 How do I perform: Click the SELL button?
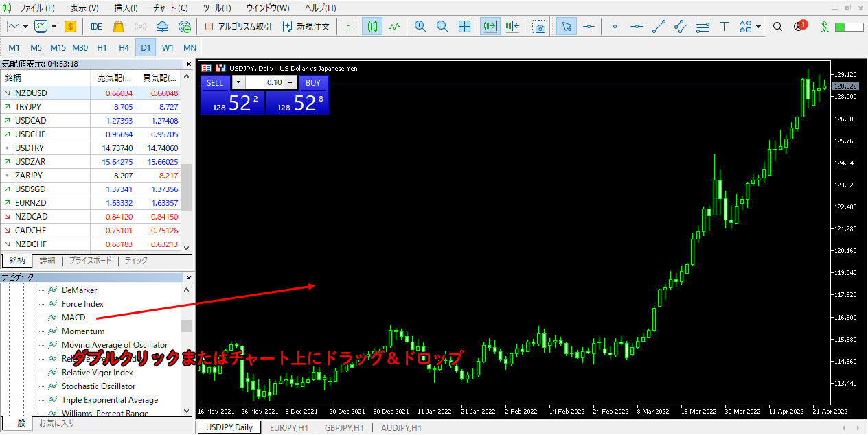pos(215,82)
